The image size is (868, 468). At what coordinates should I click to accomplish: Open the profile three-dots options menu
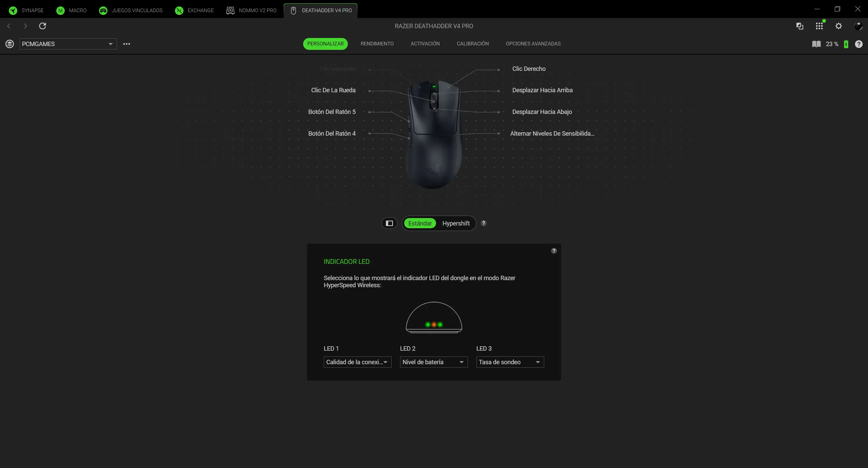(x=126, y=44)
